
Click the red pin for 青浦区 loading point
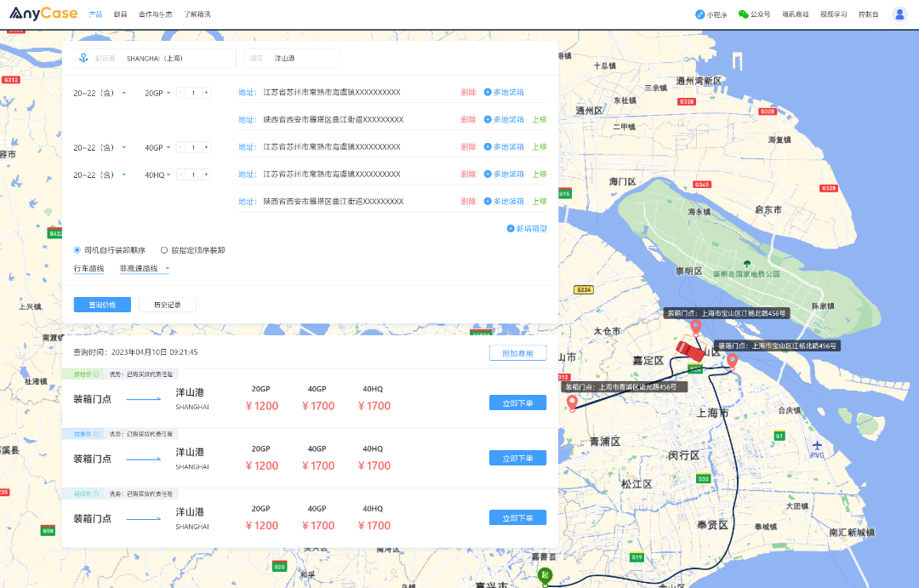(572, 403)
